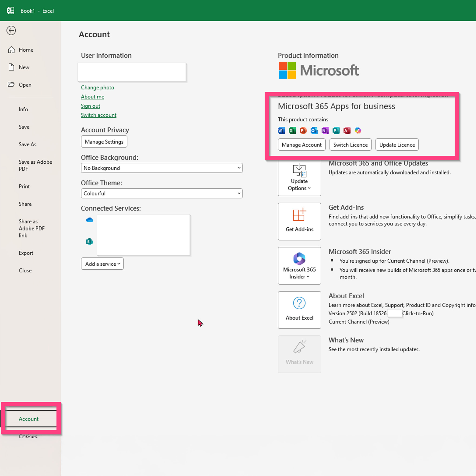Click the Access icon under This product contains
The width and height of the screenshot is (476, 476).
(x=347, y=131)
